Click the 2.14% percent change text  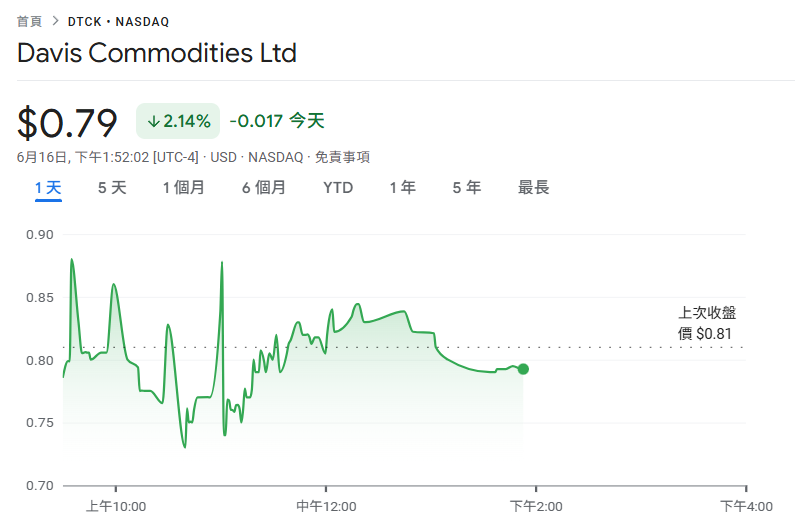click(187, 122)
